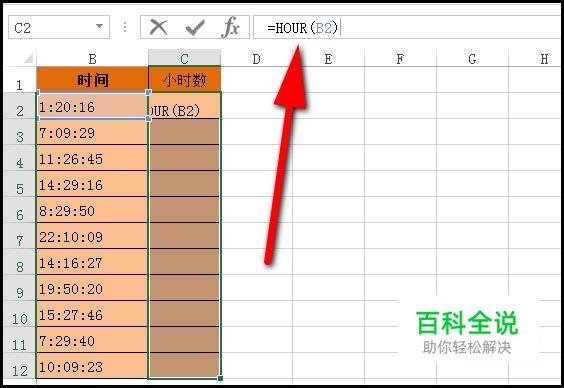Click cell containing 14:16:27
The height and width of the screenshot is (388, 564).
92,262
